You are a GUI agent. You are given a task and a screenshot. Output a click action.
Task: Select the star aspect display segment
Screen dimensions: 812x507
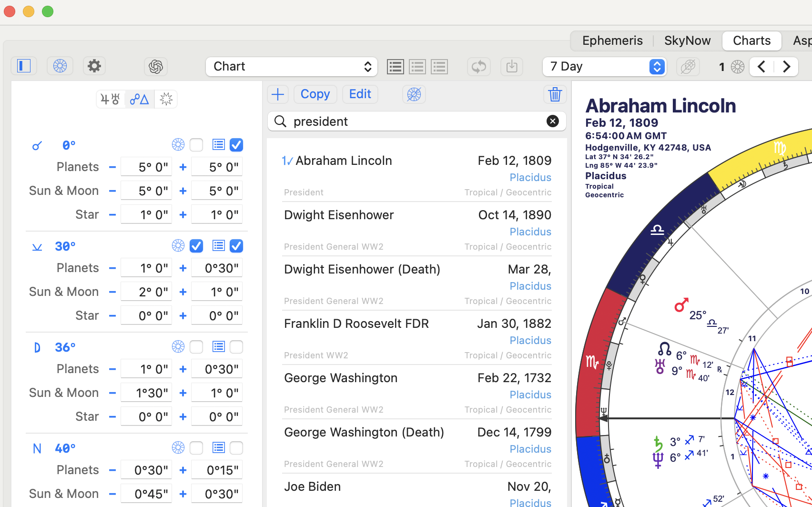tap(165, 99)
